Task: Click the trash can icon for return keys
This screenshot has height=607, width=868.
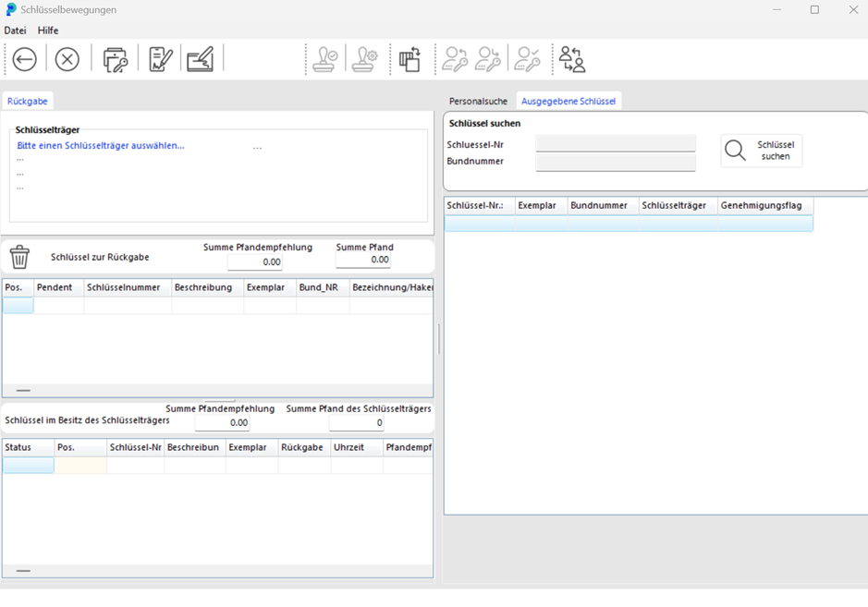Action: [19, 257]
